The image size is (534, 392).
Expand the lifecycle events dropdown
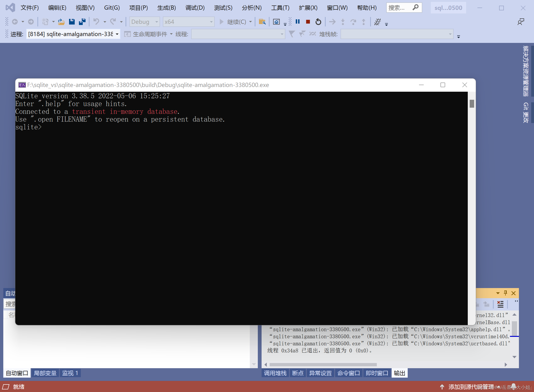click(x=171, y=34)
